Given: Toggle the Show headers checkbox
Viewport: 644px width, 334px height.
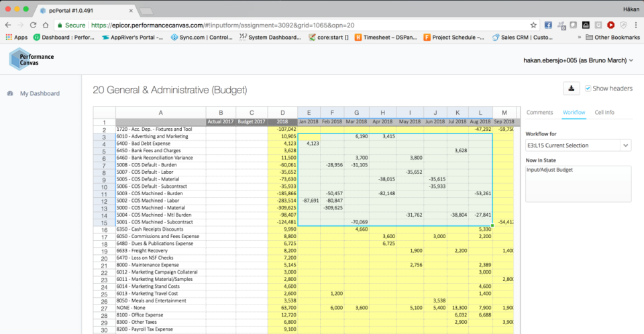Looking at the screenshot, I should (x=588, y=89).
